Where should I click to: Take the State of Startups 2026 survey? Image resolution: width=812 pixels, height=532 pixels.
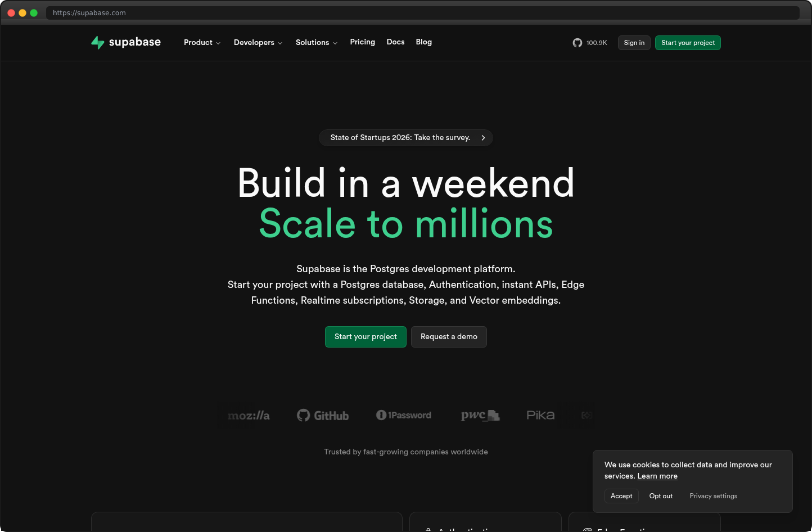click(x=405, y=137)
